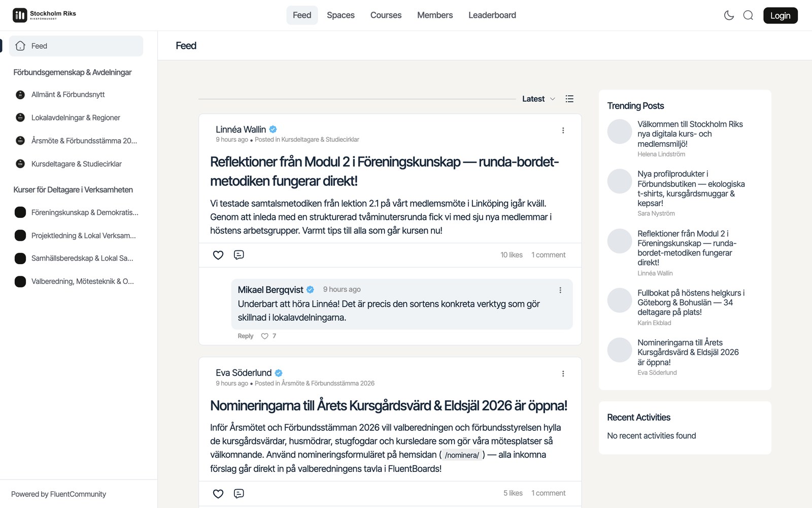Like Linnéa Wallin's post with heart icon
This screenshot has height=508, width=812.
click(218, 255)
